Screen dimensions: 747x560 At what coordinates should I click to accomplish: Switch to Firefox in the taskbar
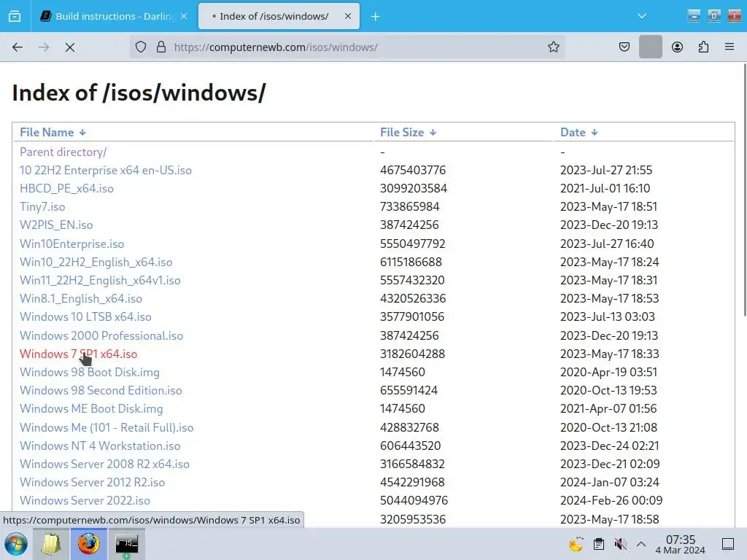click(88, 544)
